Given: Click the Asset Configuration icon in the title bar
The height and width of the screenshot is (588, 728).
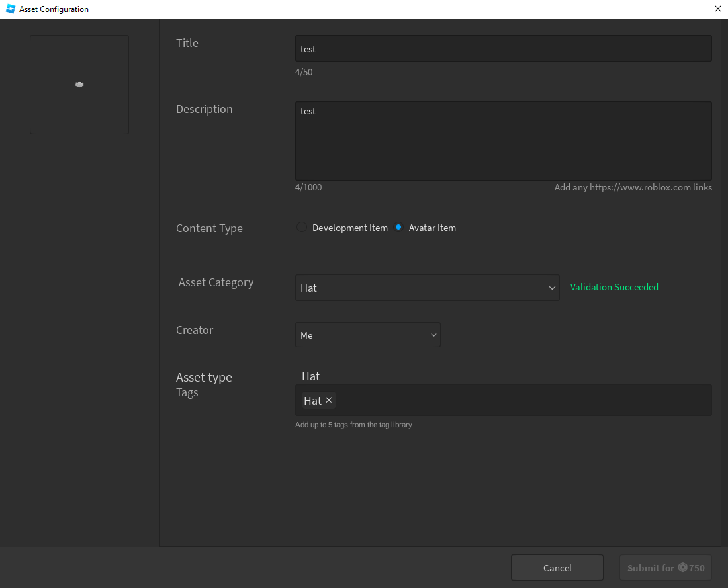Looking at the screenshot, I should [9, 9].
